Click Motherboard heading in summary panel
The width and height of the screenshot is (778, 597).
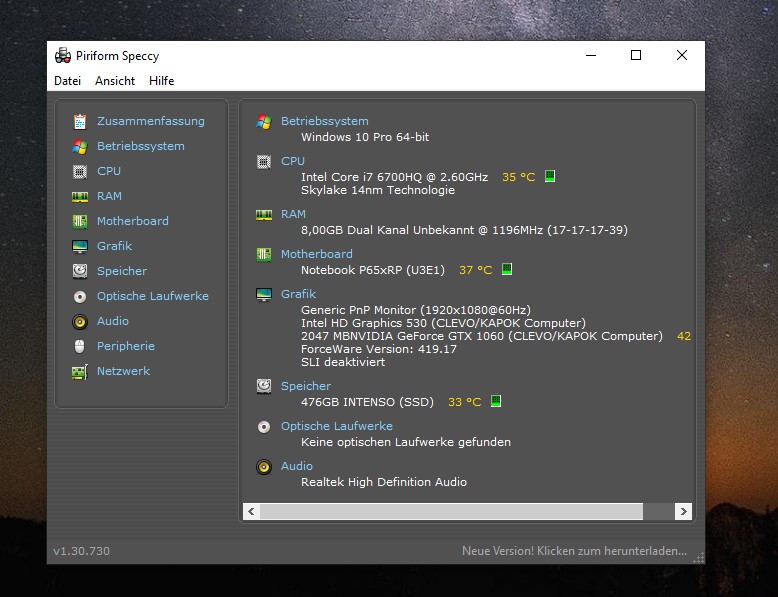pyautogui.click(x=317, y=254)
